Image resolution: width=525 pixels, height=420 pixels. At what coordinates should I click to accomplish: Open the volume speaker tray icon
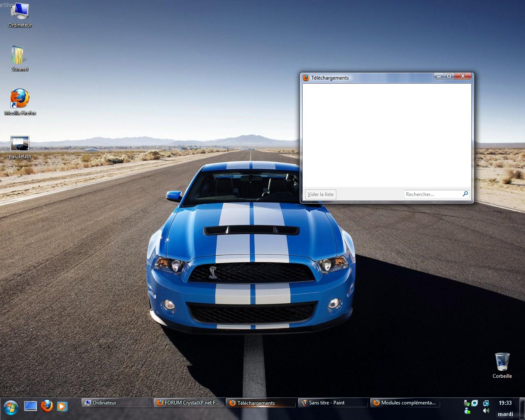[x=486, y=411]
